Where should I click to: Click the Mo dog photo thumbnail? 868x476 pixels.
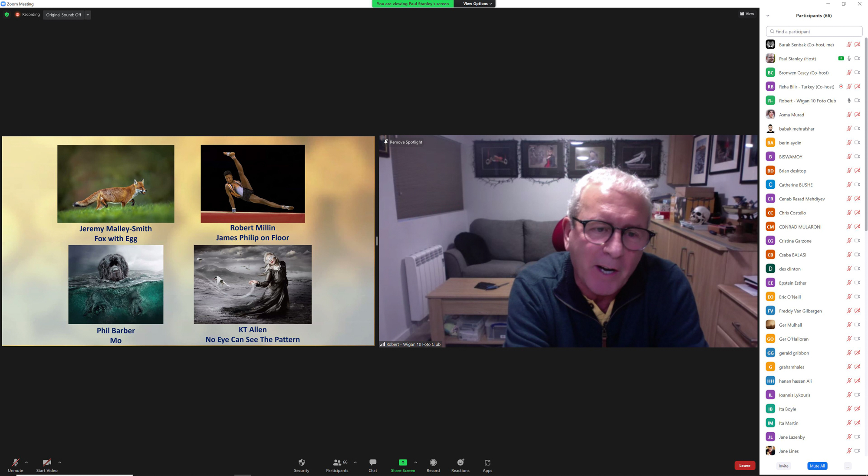(115, 284)
